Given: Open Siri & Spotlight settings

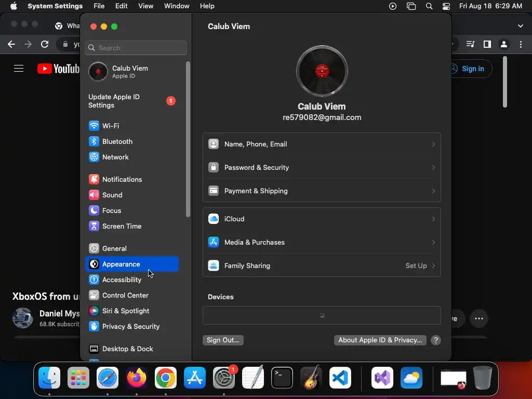Looking at the screenshot, I should (x=131, y=311).
